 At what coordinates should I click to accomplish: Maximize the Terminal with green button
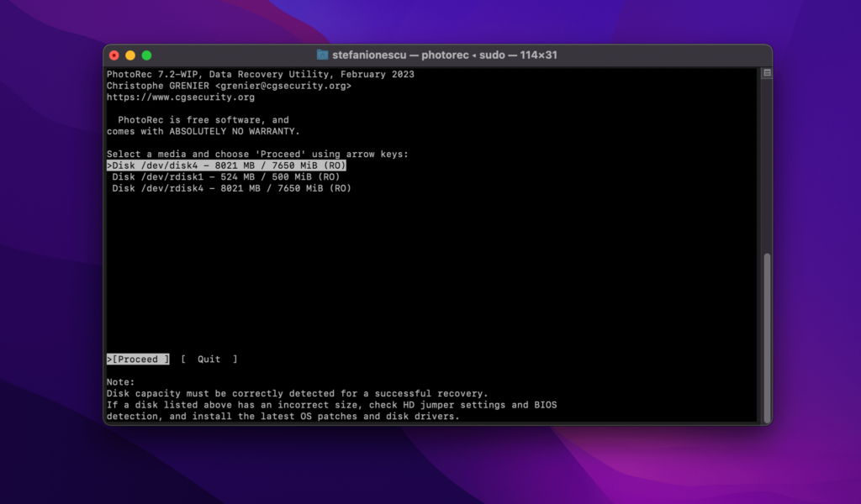[x=146, y=55]
